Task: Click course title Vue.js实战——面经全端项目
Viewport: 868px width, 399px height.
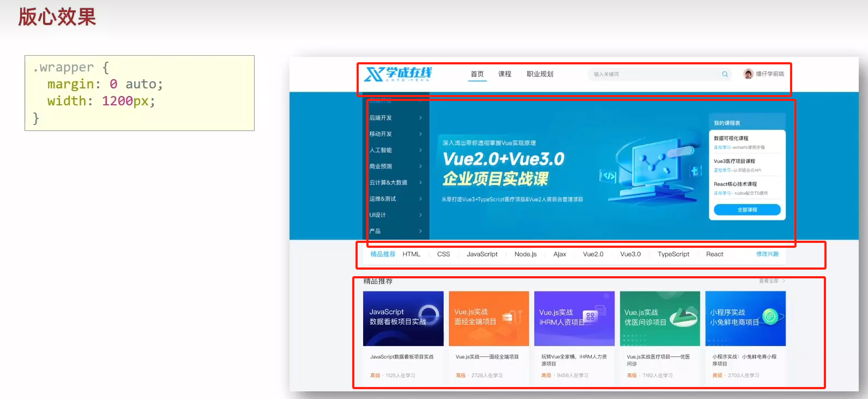Action: [487, 357]
